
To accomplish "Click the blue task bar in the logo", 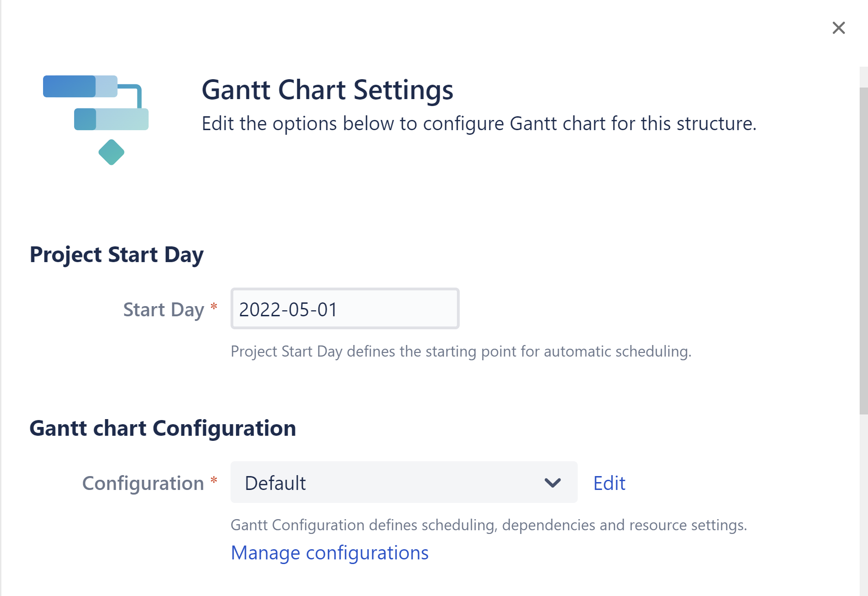I will [69, 86].
